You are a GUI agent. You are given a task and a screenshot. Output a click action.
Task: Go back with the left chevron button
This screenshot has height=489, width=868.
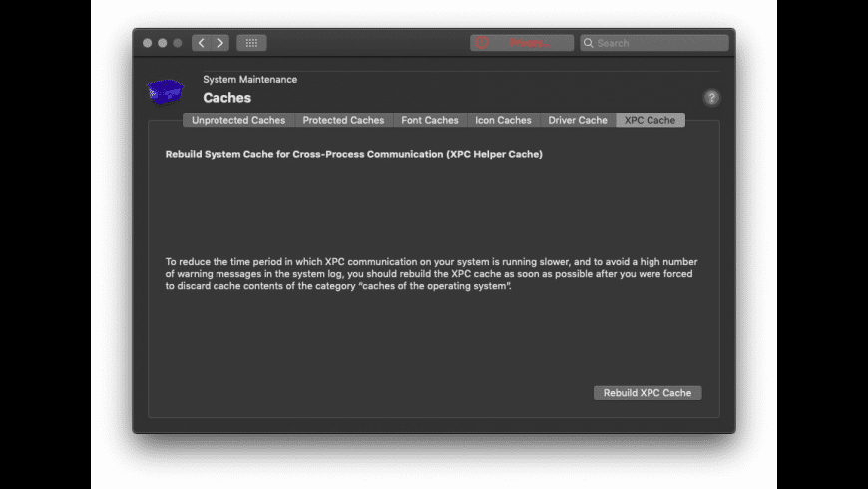tap(201, 43)
